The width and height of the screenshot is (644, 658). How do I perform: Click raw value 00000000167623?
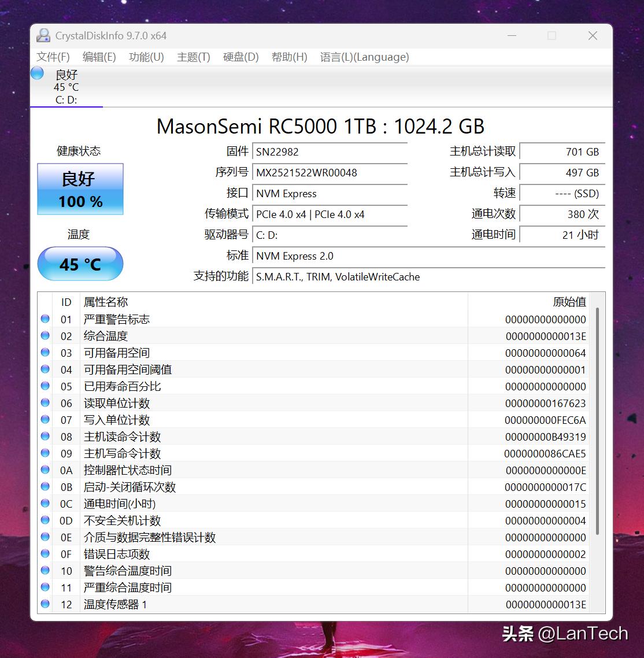(545, 403)
